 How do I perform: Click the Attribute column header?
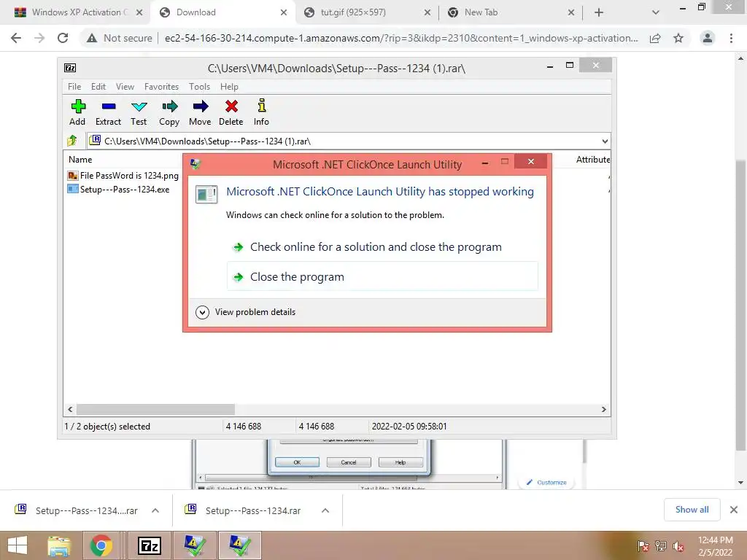coord(592,160)
